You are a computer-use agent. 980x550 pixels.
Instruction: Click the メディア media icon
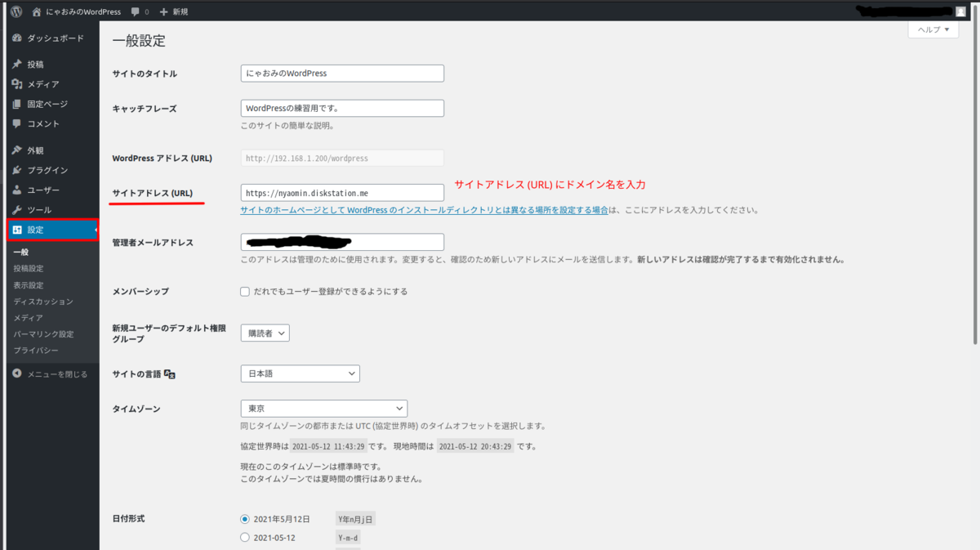17,84
